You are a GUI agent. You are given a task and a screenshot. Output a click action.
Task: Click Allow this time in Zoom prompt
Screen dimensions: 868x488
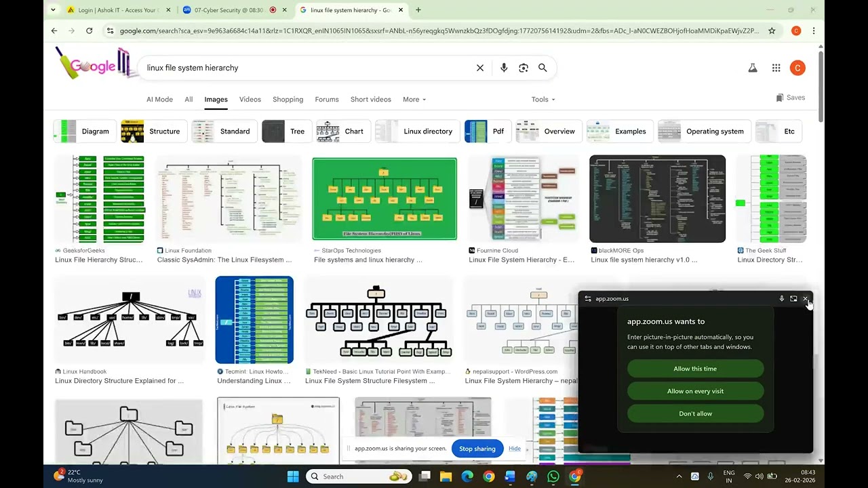pos(695,369)
